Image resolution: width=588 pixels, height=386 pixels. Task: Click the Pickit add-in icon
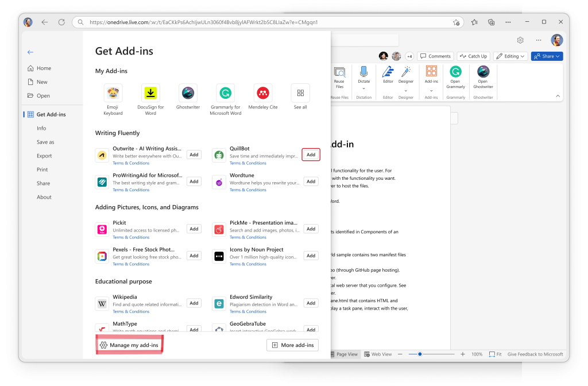pos(102,229)
